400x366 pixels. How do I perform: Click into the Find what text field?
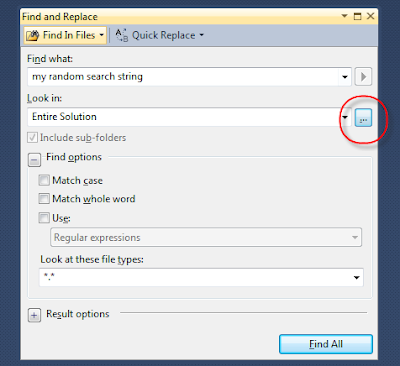click(x=183, y=77)
